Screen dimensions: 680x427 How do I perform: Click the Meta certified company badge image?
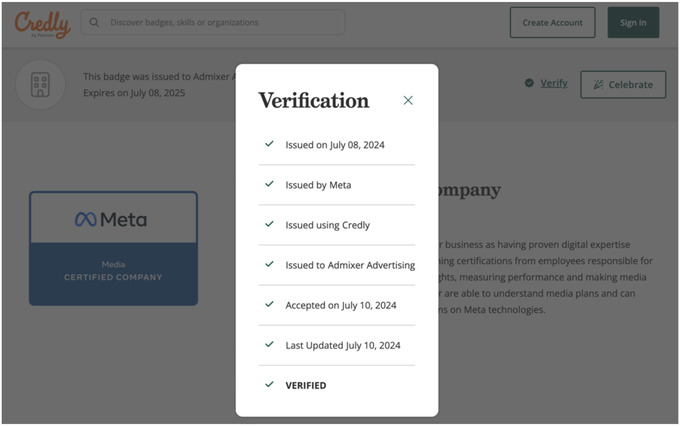113,248
